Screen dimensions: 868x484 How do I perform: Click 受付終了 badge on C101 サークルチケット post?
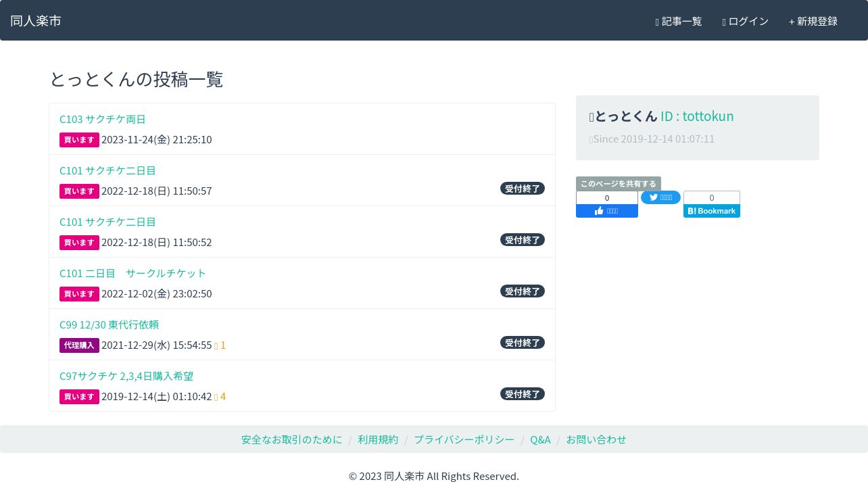523,291
